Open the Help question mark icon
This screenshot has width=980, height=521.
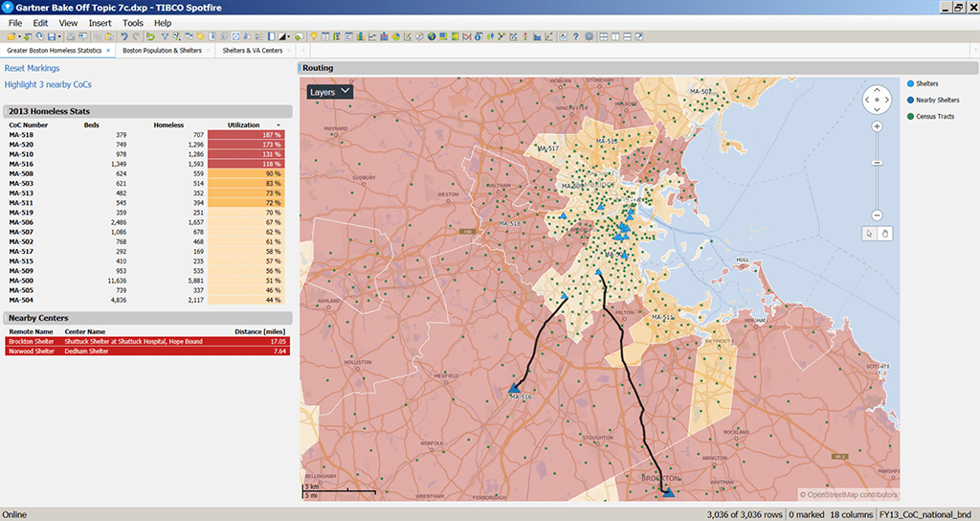point(575,37)
